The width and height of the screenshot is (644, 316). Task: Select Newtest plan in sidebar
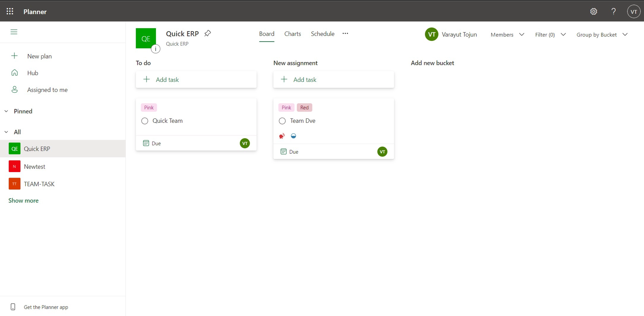point(63,166)
